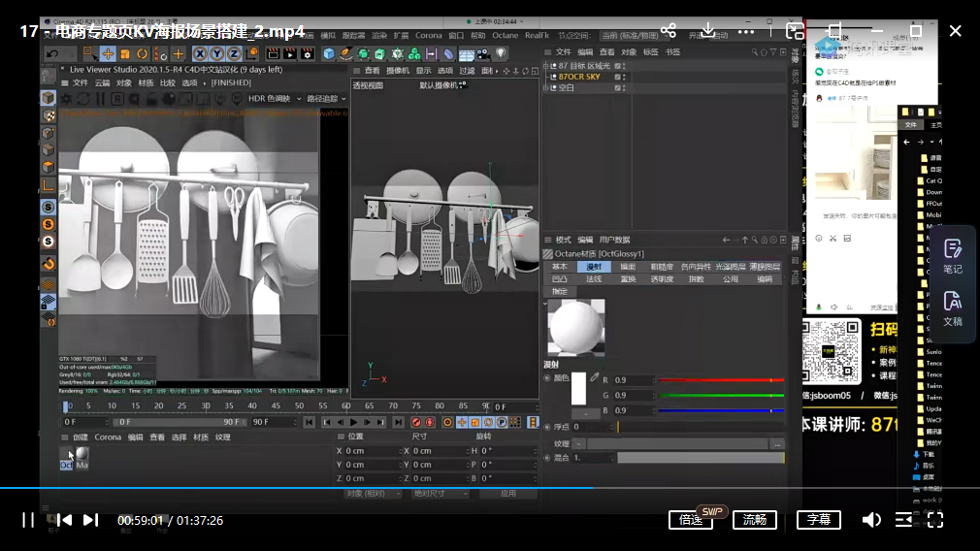Open the 倍速 playback speed button

(691, 520)
